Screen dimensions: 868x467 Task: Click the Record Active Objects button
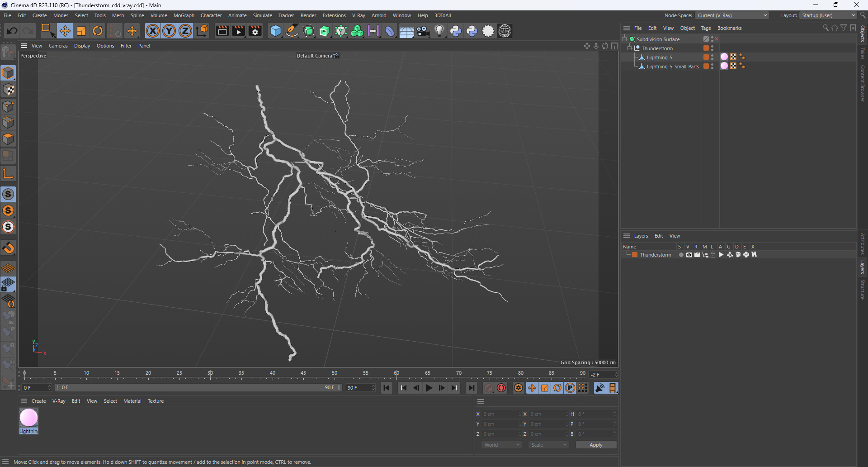489,388
